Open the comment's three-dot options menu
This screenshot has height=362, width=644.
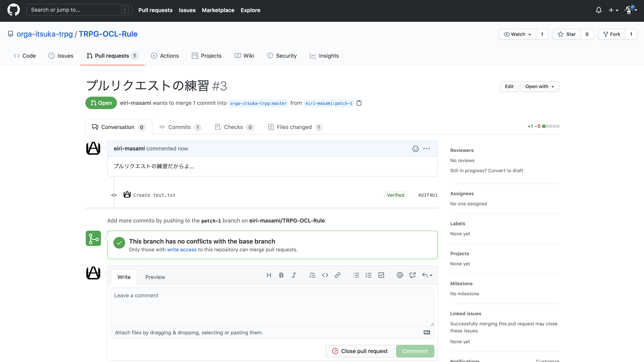tap(426, 149)
